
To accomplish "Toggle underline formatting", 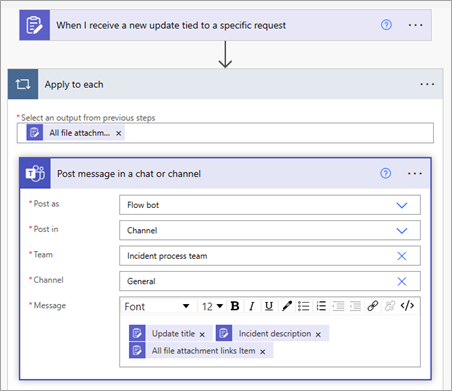I will point(269,306).
